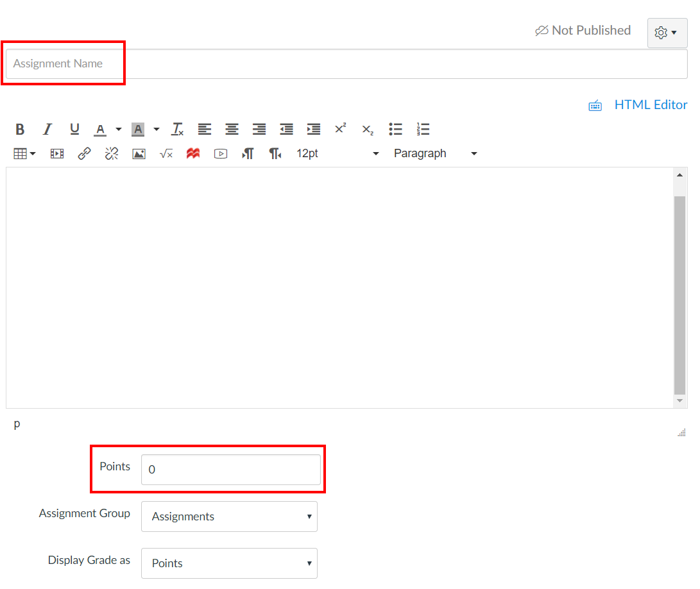Screen dimensions: 700x589
Task: Select the underline tool
Action: tap(74, 129)
